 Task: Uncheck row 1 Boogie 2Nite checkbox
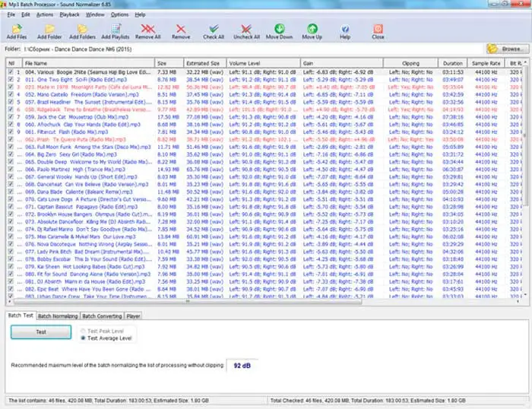[x=11, y=72]
